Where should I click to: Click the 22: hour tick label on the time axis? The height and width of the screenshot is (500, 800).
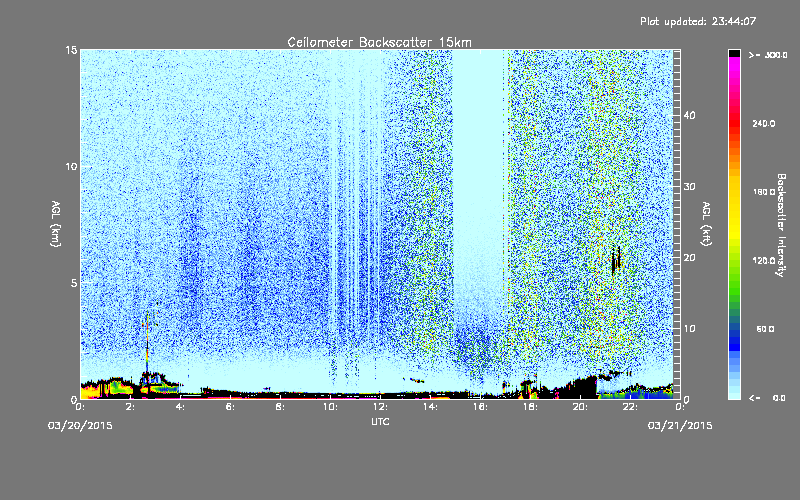[x=630, y=407]
